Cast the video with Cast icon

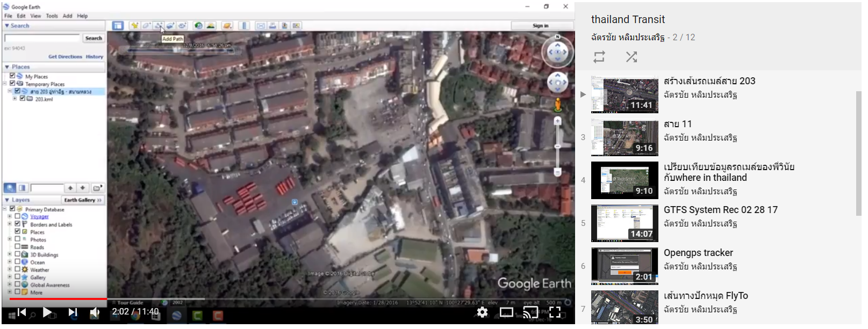click(x=530, y=312)
